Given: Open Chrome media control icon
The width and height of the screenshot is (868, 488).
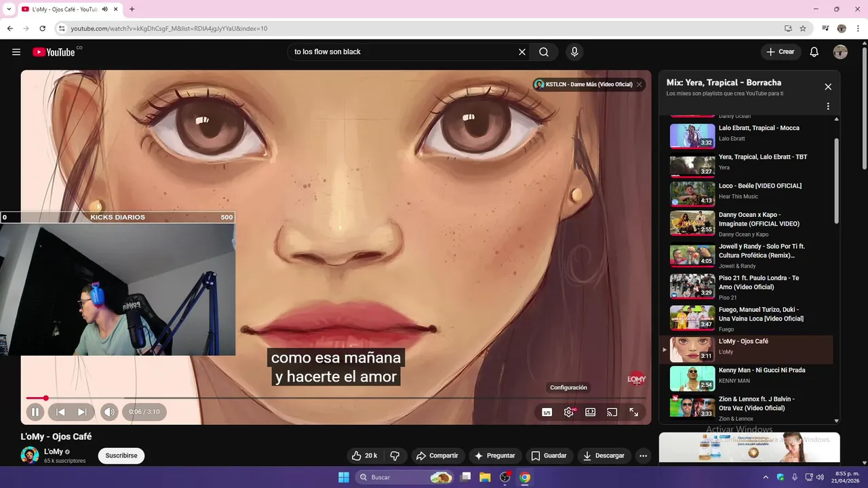Looking at the screenshot, I should (825, 28).
